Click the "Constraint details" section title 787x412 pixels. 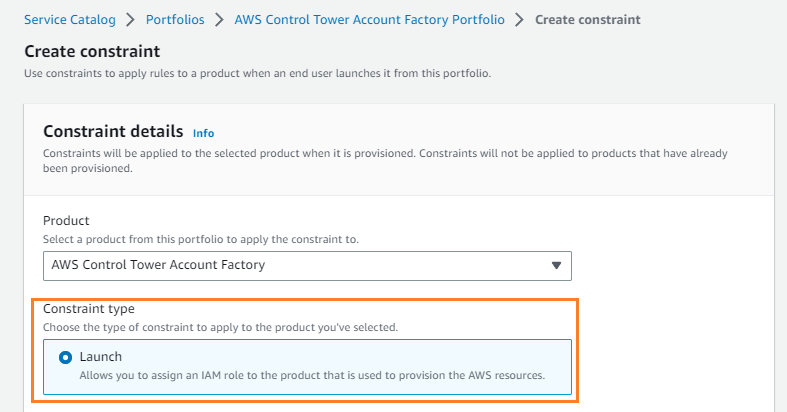pos(113,131)
